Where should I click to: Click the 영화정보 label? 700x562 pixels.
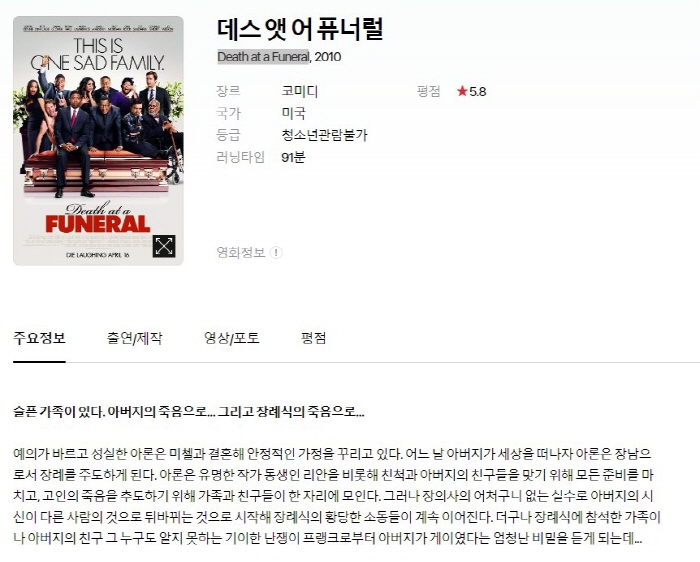click(241, 253)
